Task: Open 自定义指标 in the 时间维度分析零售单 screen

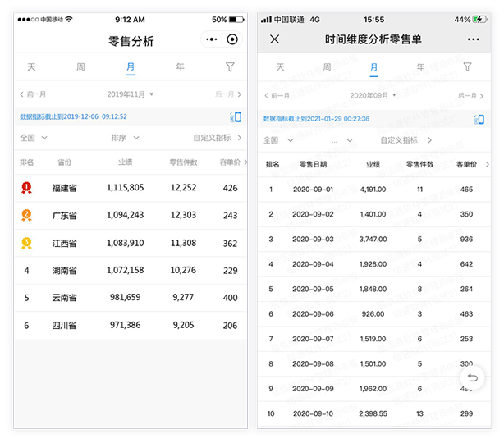Action: click(406, 140)
